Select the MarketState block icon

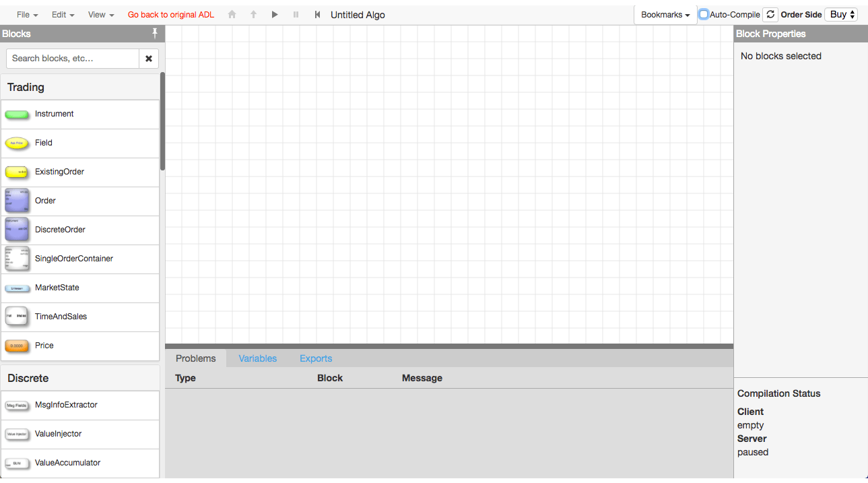click(17, 288)
